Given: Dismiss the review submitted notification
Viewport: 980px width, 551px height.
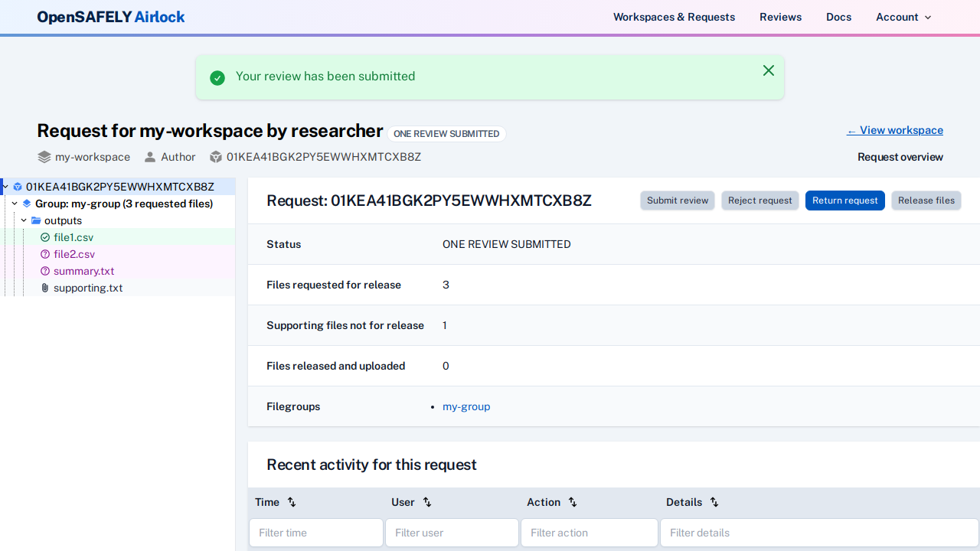Looking at the screenshot, I should click(769, 70).
